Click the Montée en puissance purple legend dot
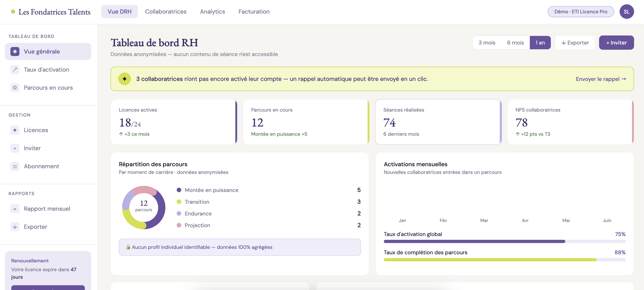Image resolution: width=644 pixels, height=290 pixels. tap(179, 190)
